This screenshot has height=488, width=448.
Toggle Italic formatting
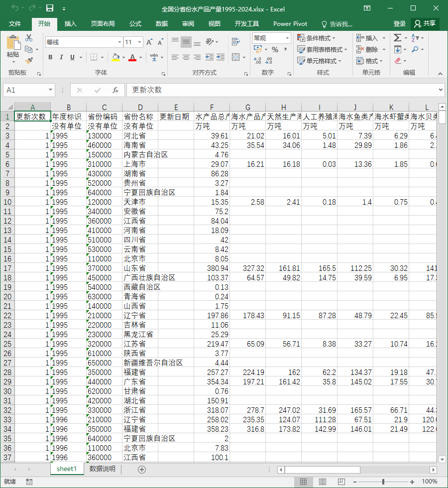pyautogui.click(x=61, y=57)
